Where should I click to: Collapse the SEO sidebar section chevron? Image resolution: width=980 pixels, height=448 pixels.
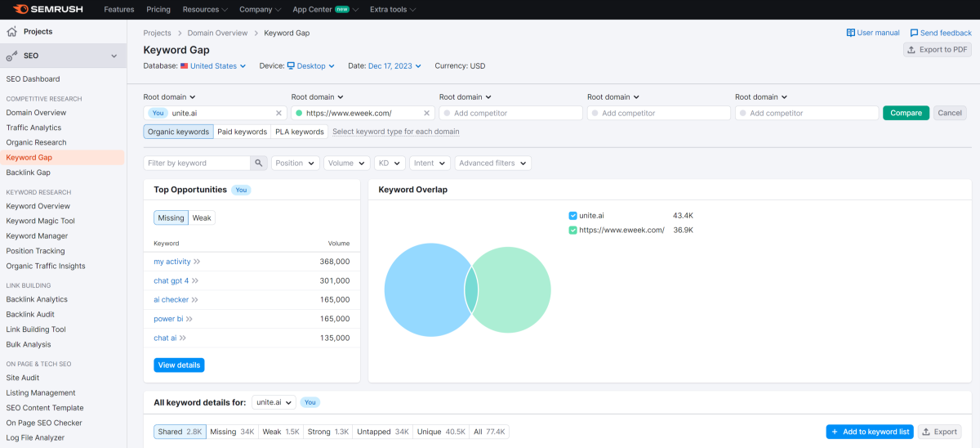114,56
